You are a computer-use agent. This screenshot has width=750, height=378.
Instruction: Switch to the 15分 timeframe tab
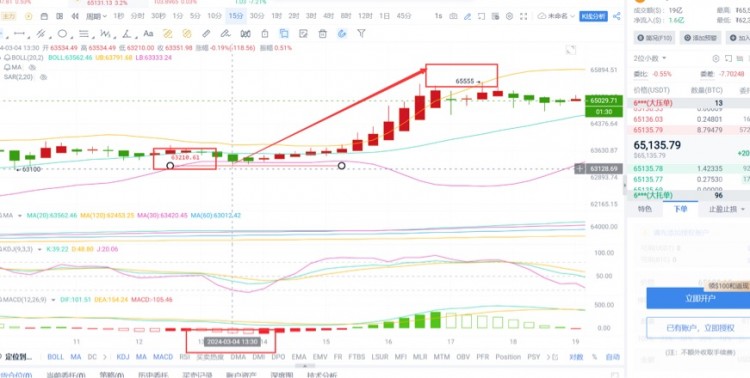236,16
